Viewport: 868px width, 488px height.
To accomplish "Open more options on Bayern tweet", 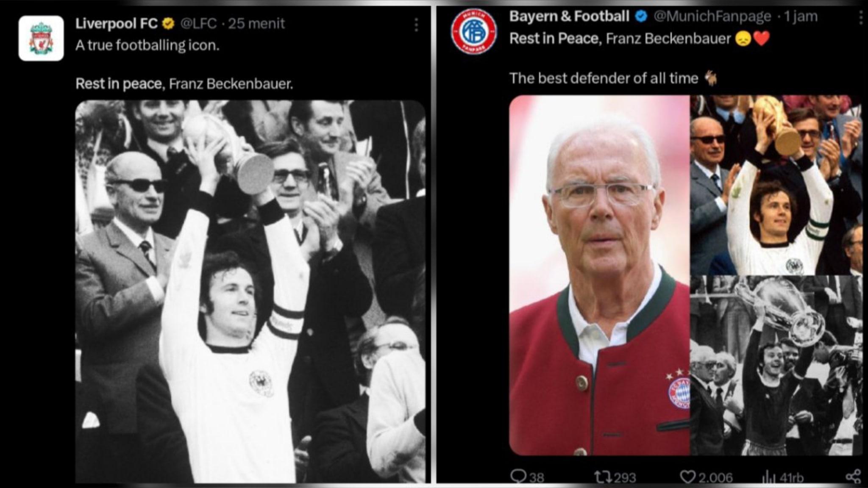I will coord(861,18).
